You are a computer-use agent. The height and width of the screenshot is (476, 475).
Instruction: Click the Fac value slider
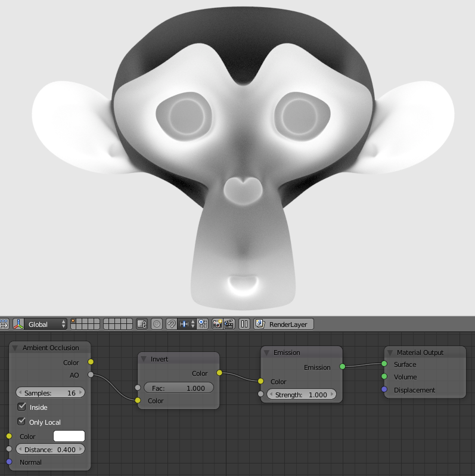pos(179,388)
